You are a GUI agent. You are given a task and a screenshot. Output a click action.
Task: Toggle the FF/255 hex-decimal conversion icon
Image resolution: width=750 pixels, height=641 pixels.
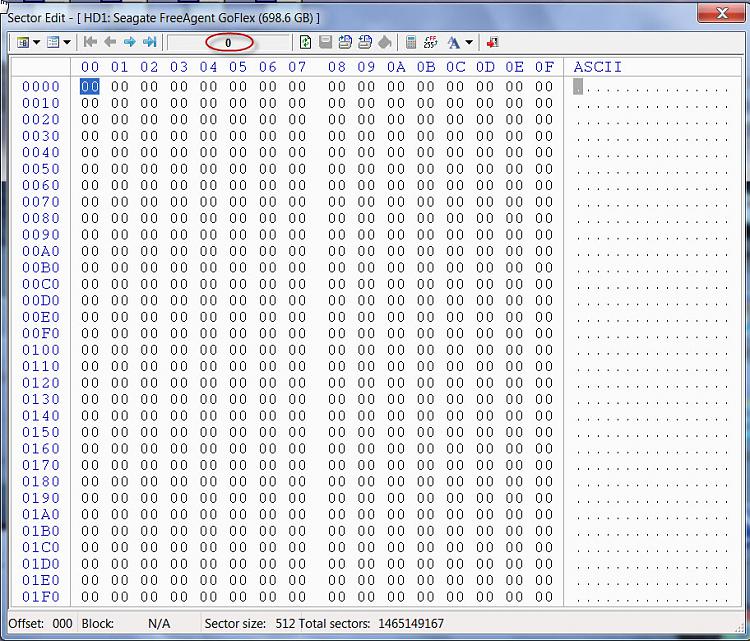[430, 43]
